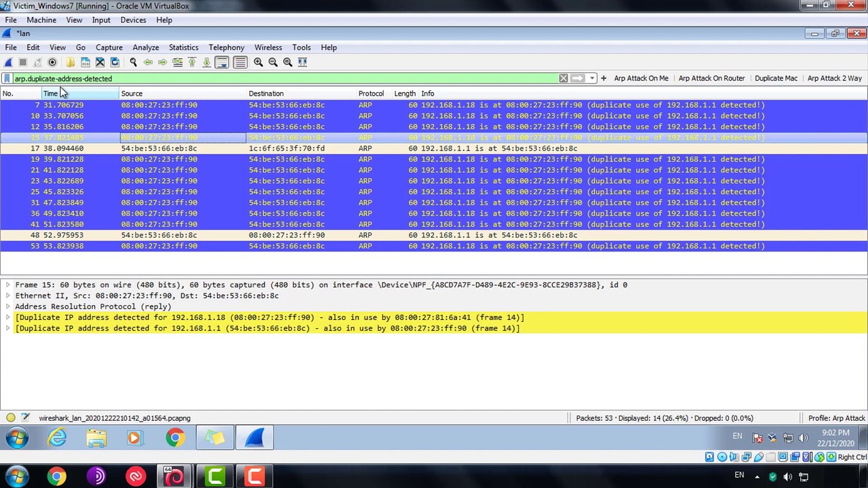The image size is (868, 488).
Task: Open the Telephony menu
Action: coord(226,47)
